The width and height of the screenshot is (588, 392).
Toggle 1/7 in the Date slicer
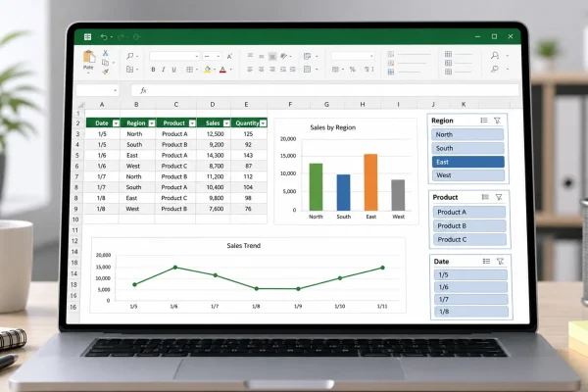click(471, 299)
